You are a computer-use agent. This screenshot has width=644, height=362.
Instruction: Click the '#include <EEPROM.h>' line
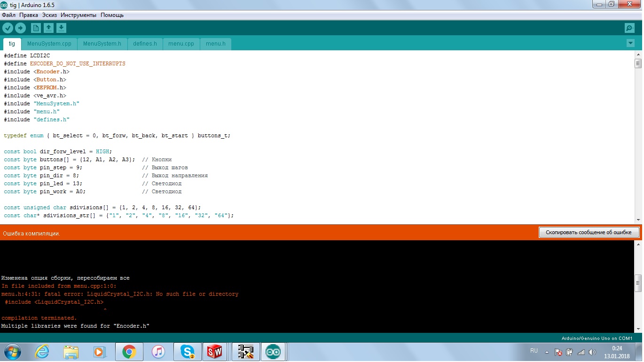(35, 87)
